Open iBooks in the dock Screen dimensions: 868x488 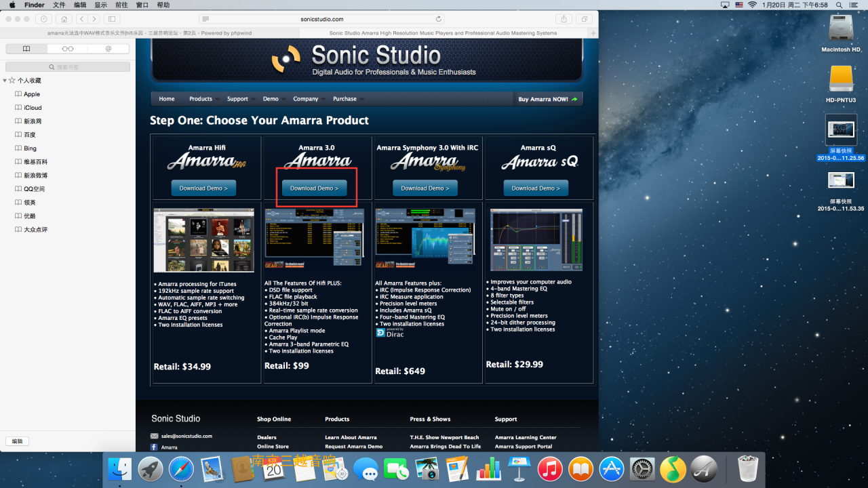[x=580, y=469]
